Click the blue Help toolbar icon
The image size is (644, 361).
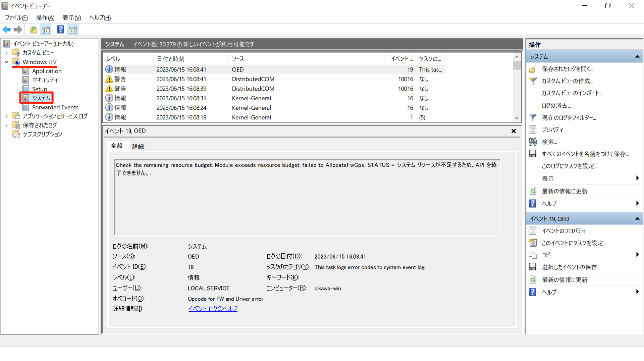(x=61, y=30)
